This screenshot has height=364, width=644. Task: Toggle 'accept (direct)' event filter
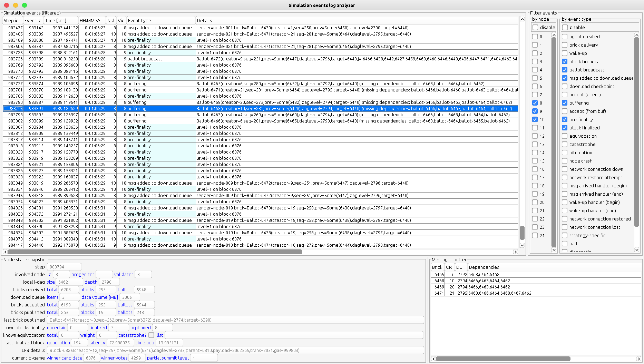(565, 95)
